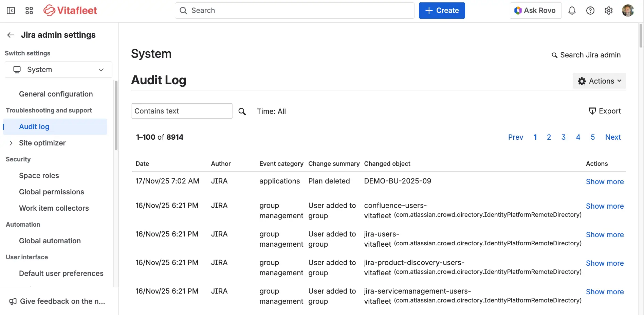Click the sidebar vertical scrollbar

[x=116, y=116]
